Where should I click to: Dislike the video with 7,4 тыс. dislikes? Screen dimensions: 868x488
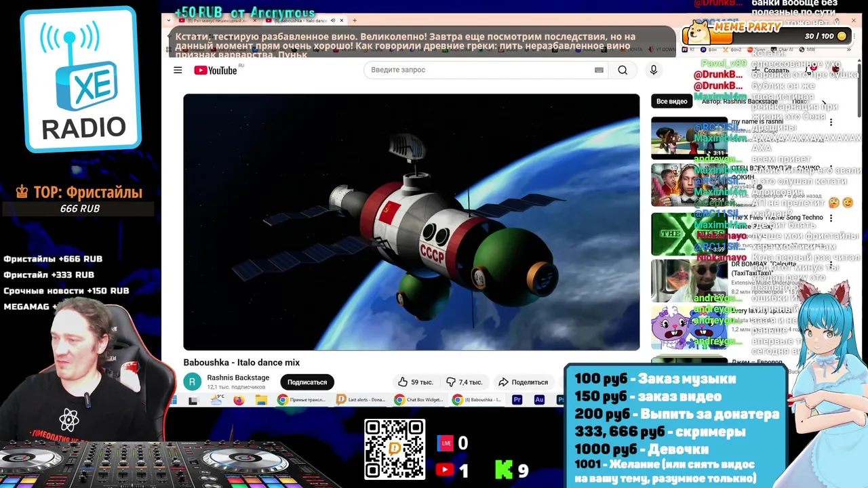(465, 382)
